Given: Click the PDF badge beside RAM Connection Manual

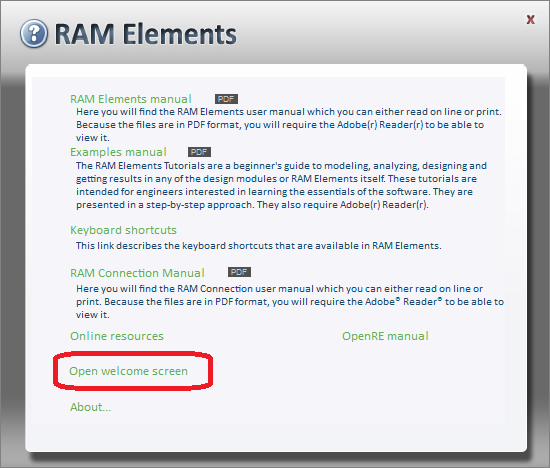Looking at the screenshot, I should [239, 272].
